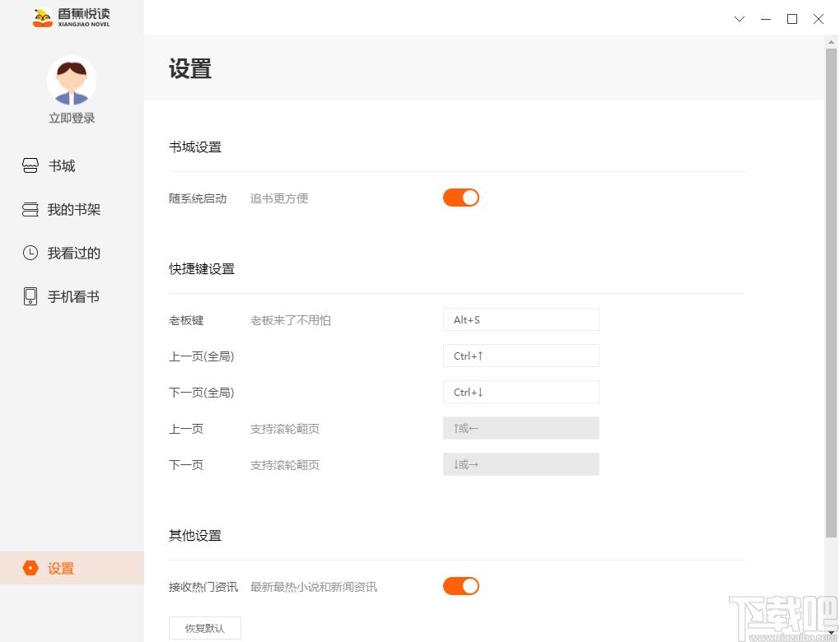This screenshot has height=642, width=840.
Task: Click the 我看过的 clock icon
Action: tap(30, 253)
